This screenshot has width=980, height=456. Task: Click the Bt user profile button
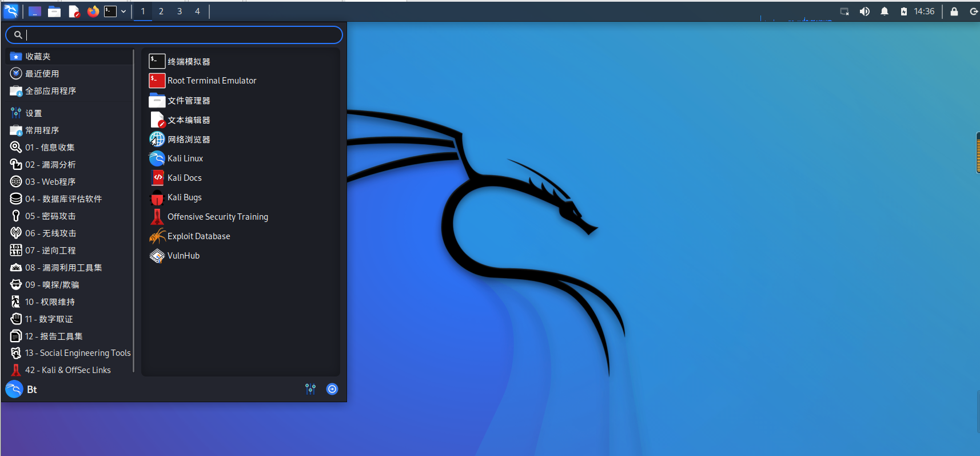point(22,390)
